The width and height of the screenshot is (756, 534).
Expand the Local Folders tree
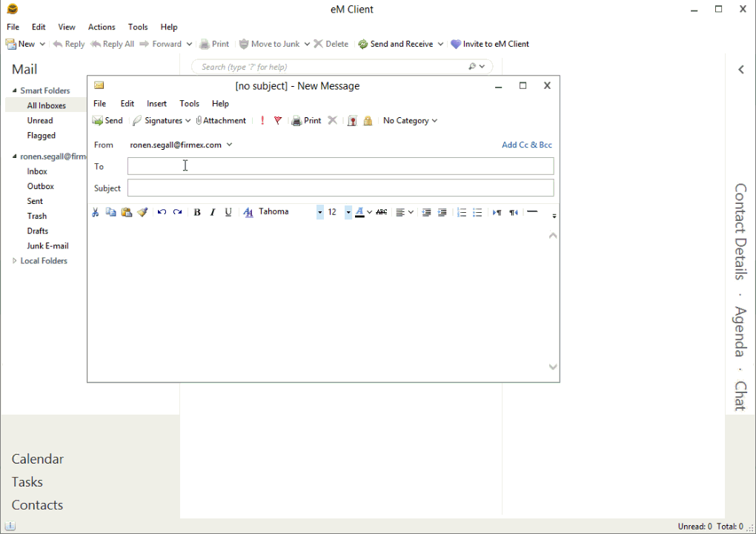pyautogui.click(x=15, y=260)
